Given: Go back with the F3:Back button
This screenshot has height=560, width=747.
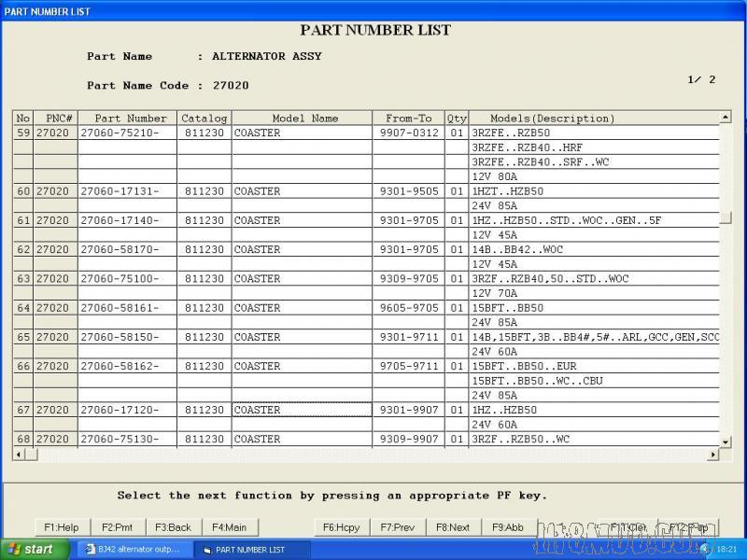Looking at the screenshot, I should pos(174,527).
